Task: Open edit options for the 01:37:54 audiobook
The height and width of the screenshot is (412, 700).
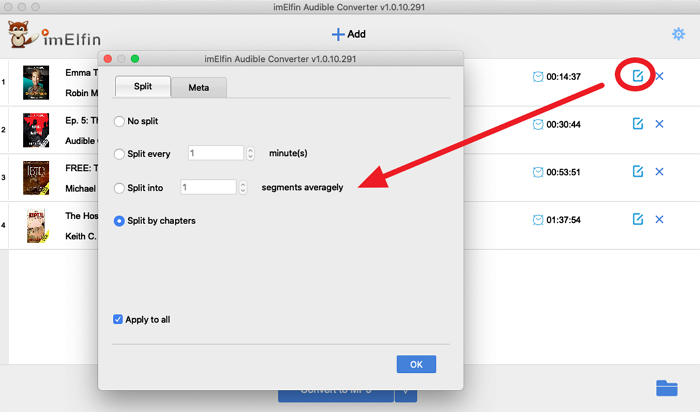Action: pos(638,219)
